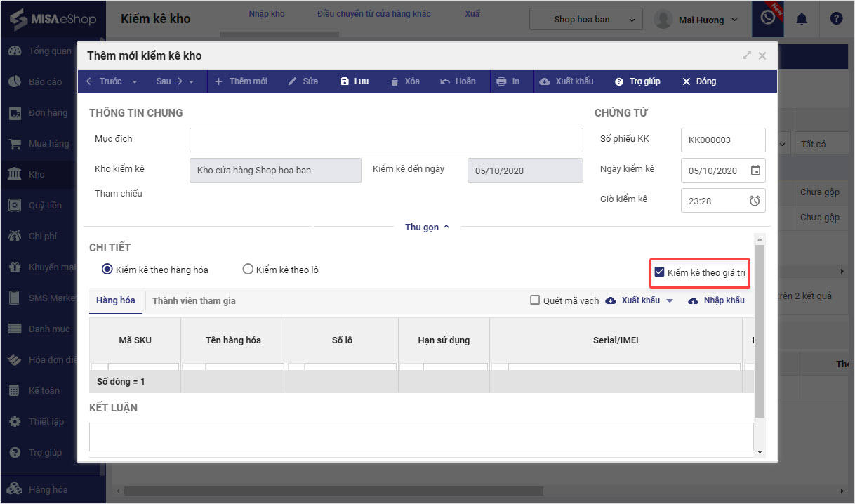The height and width of the screenshot is (504, 855).
Task: Click Thêm mới button in toolbar
Action: click(241, 81)
